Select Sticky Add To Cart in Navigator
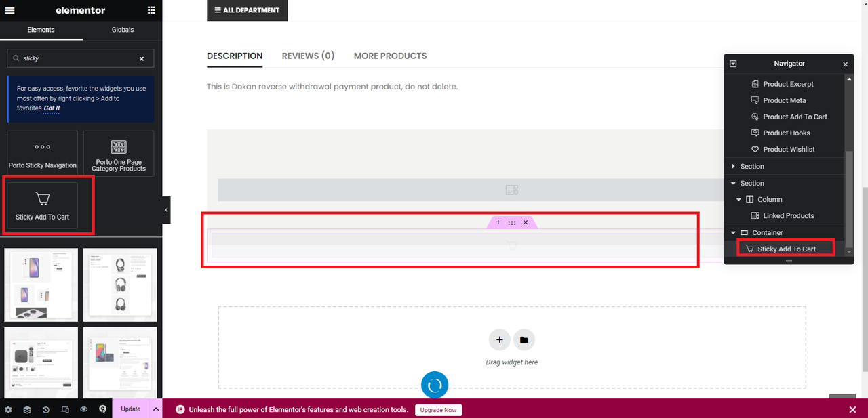Viewport: 868px width, 418px height. point(786,249)
